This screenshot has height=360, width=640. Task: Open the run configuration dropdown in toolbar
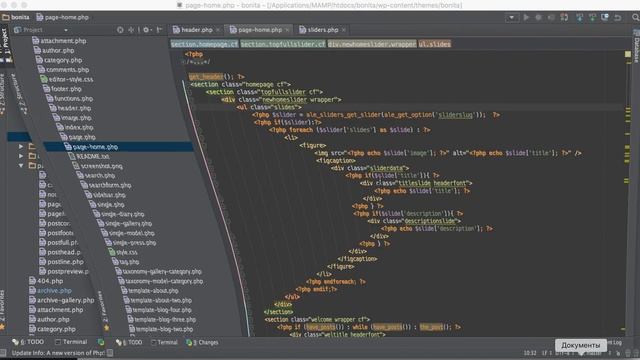point(511,18)
